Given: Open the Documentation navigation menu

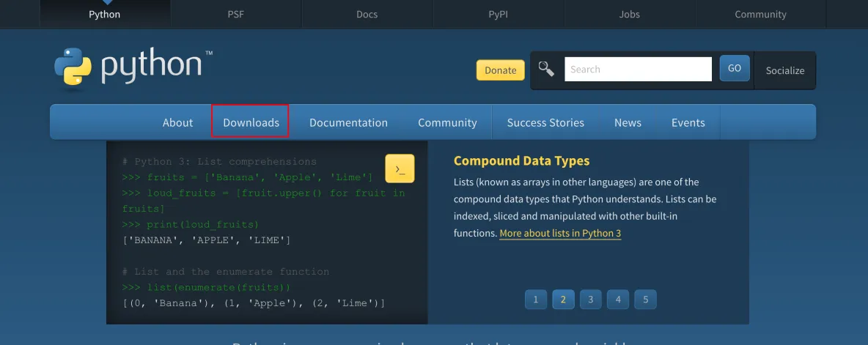Looking at the screenshot, I should coord(348,122).
